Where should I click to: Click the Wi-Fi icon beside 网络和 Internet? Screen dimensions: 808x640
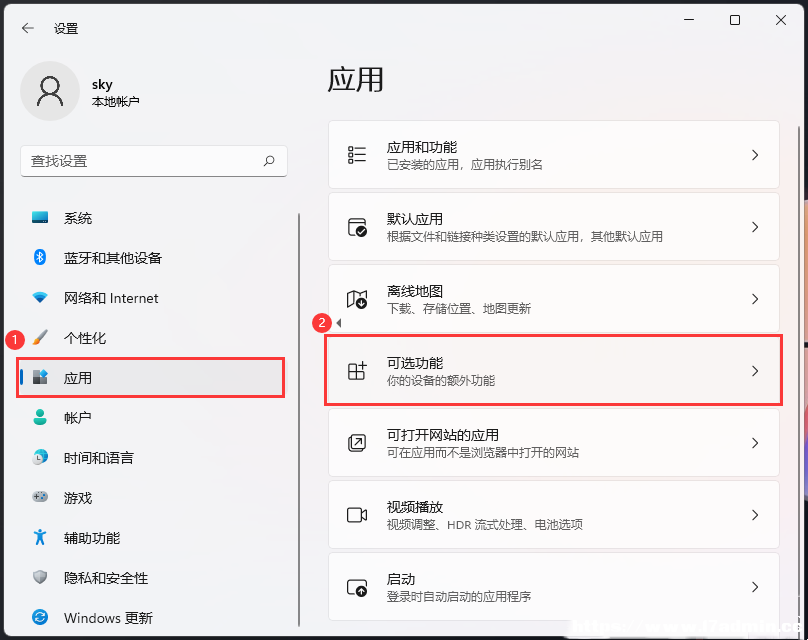(40, 297)
